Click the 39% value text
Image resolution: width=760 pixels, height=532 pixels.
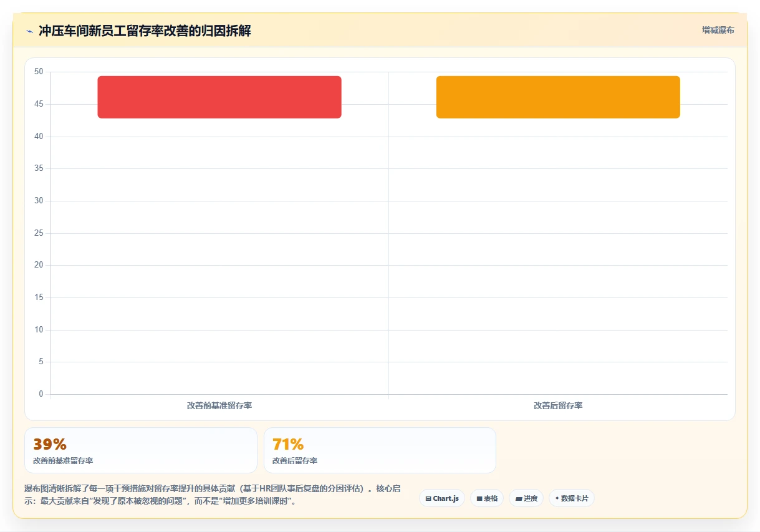pos(50,444)
